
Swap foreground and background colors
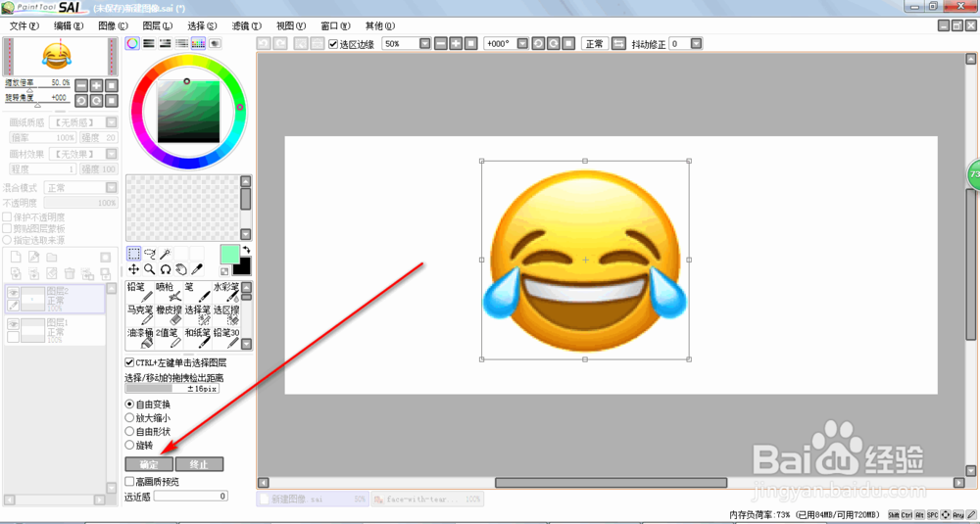[246, 249]
